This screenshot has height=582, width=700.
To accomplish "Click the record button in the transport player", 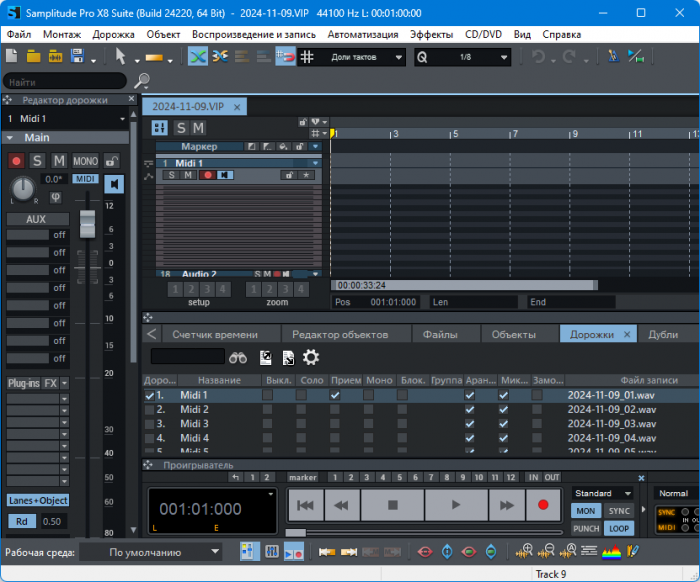I will (x=543, y=505).
